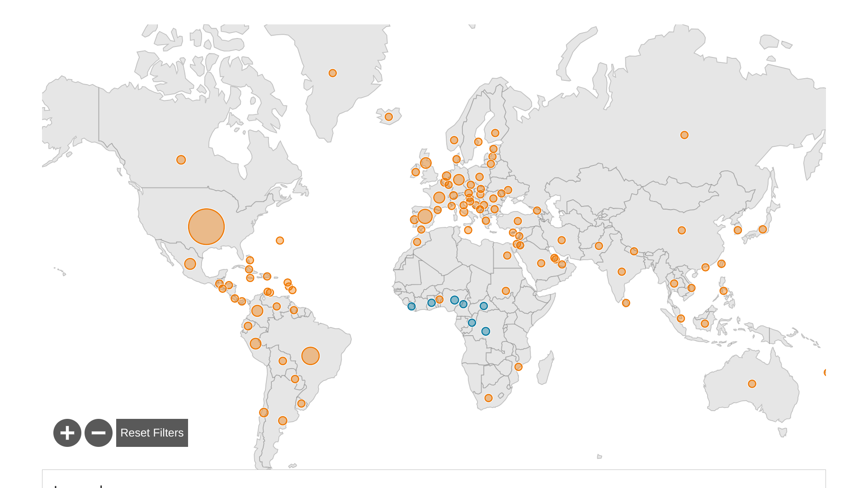Select the Australia orange marker
Screen dimensions: 868x488
coord(752,384)
